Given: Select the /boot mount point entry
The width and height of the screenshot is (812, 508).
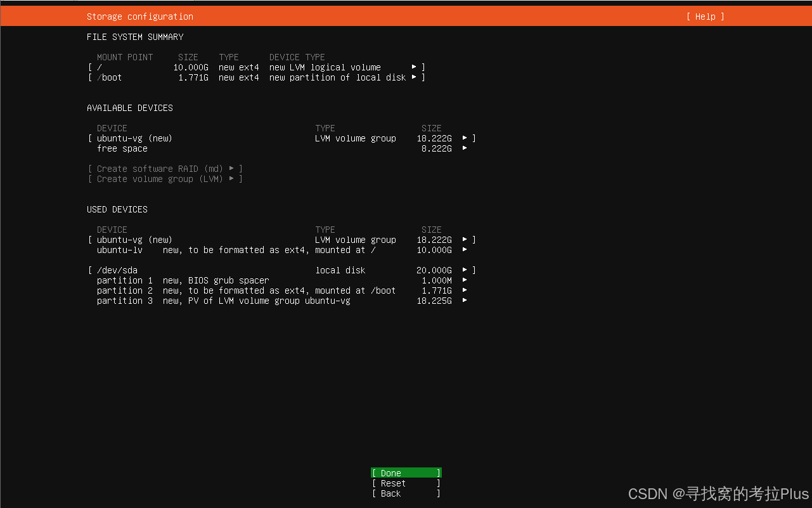Looking at the screenshot, I should click(110, 77).
